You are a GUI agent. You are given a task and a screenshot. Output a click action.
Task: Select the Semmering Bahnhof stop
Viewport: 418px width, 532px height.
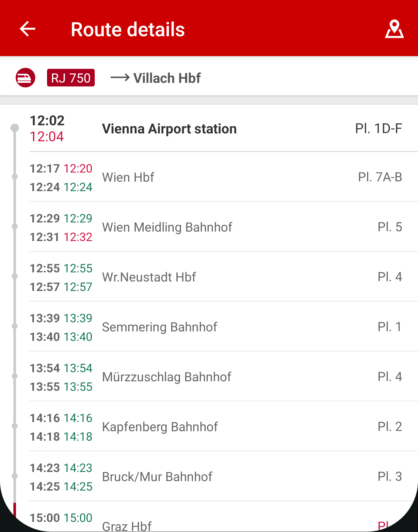159,327
